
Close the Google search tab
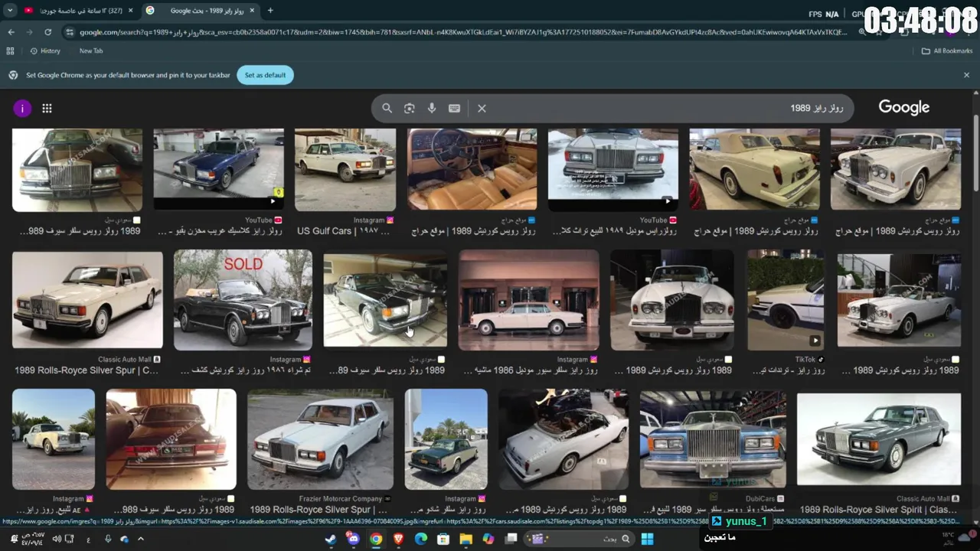[x=252, y=11]
